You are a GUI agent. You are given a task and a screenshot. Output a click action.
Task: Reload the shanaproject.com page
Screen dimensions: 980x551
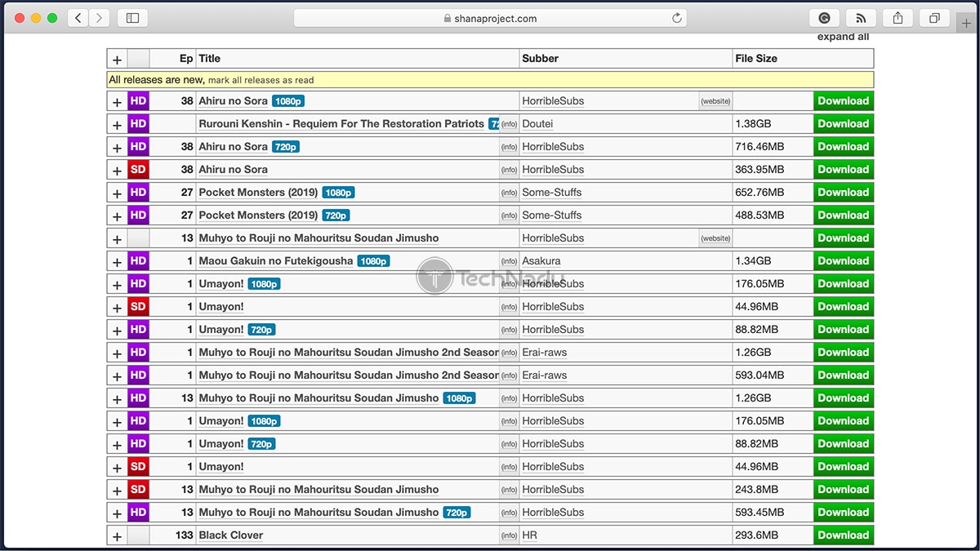click(676, 18)
